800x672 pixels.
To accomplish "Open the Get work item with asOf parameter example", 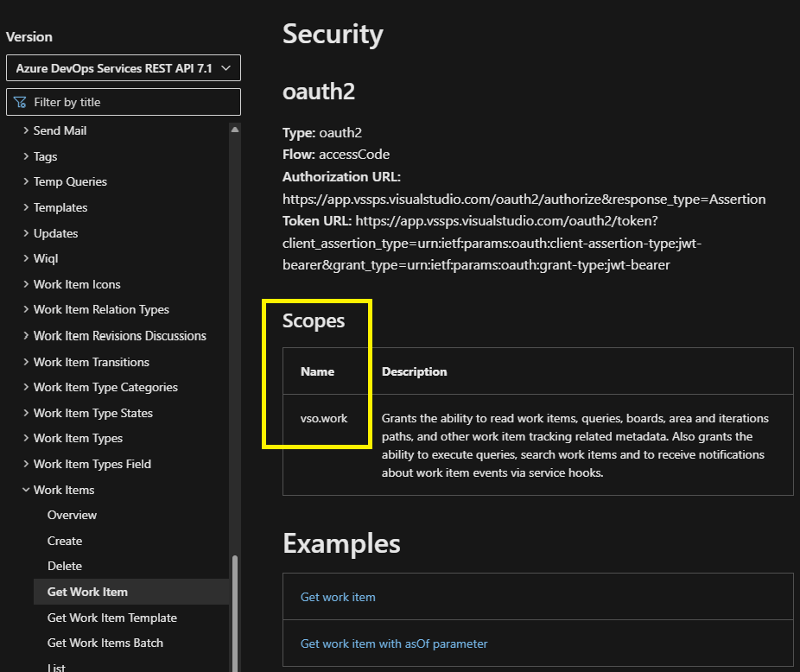I will 394,643.
